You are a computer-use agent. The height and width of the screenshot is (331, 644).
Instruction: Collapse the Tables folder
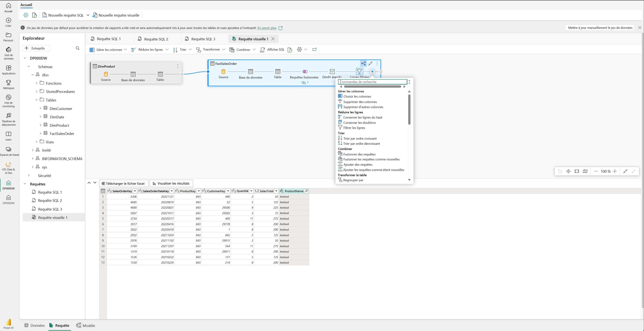pyautogui.click(x=36, y=100)
